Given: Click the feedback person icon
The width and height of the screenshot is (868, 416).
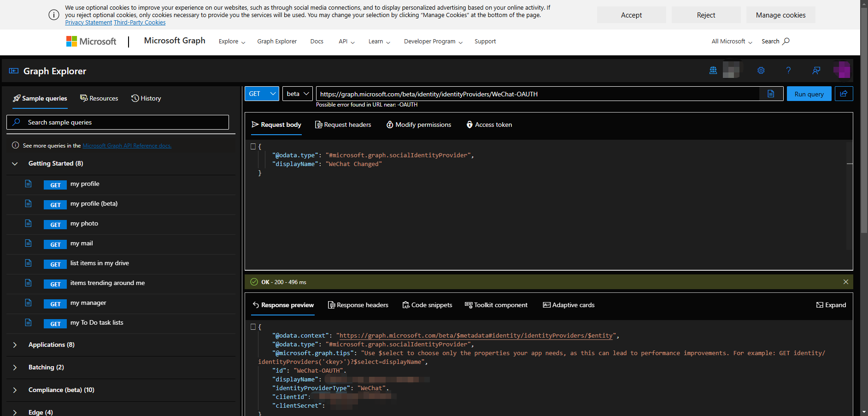Looking at the screenshot, I should (x=816, y=70).
